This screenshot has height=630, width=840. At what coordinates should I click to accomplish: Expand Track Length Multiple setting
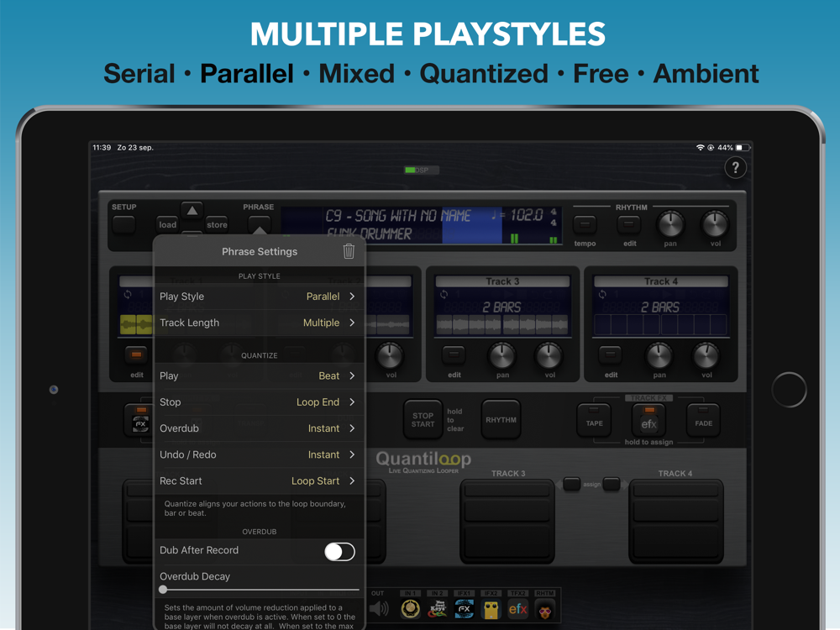pyautogui.click(x=260, y=323)
